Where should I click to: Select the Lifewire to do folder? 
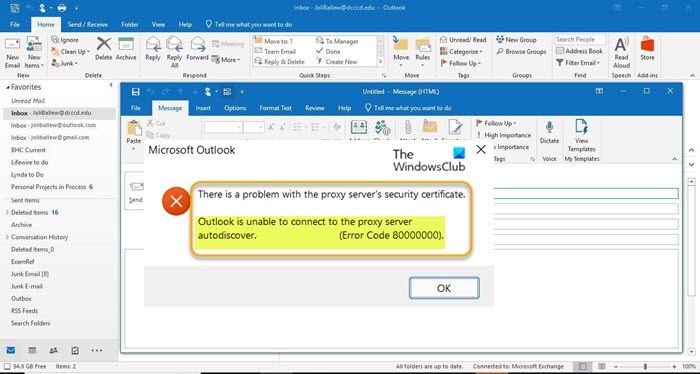(29, 162)
